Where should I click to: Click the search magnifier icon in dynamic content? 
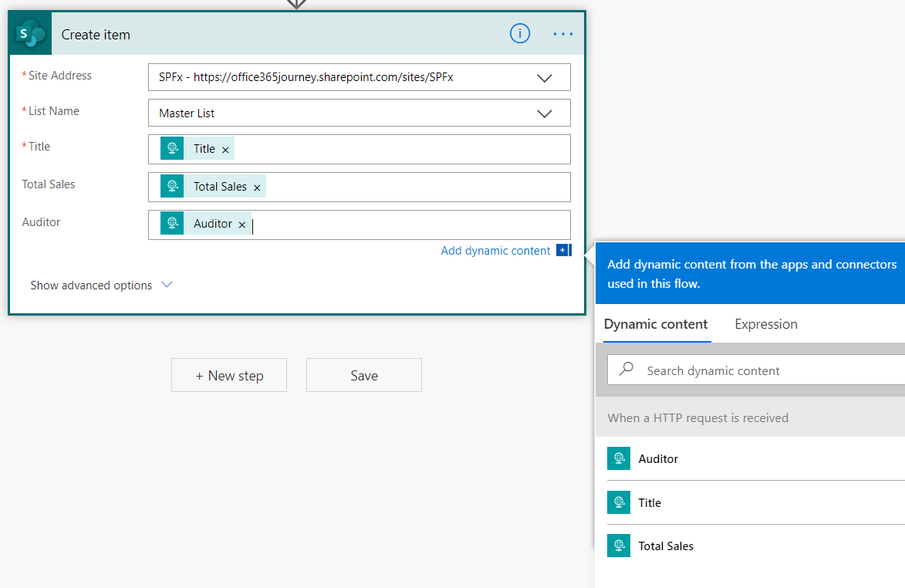click(x=626, y=370)
